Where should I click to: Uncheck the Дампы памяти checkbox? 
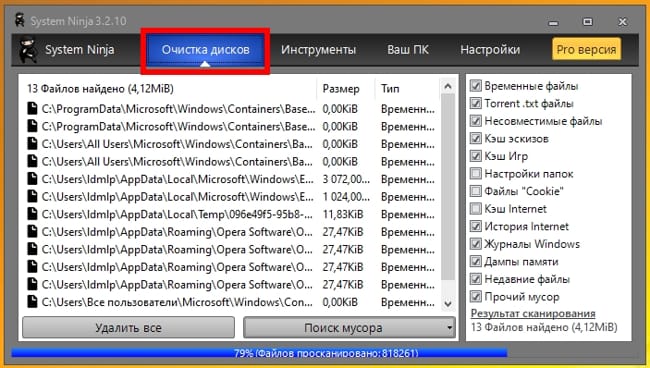coord(476,261)
